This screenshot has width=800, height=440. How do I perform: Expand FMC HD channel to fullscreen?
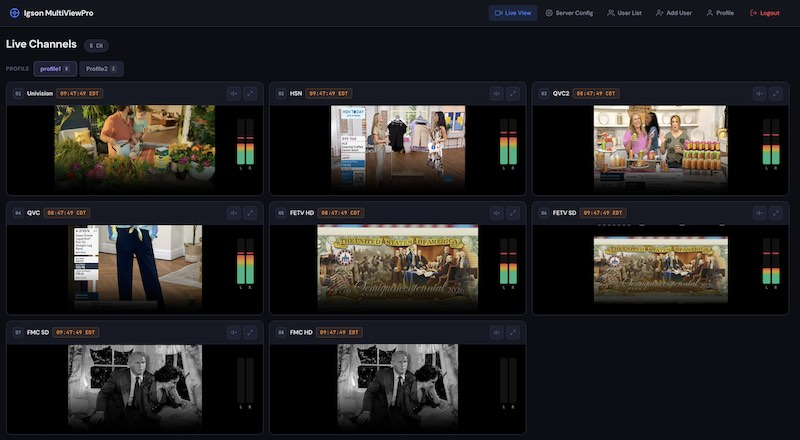(x=513, y=332)
